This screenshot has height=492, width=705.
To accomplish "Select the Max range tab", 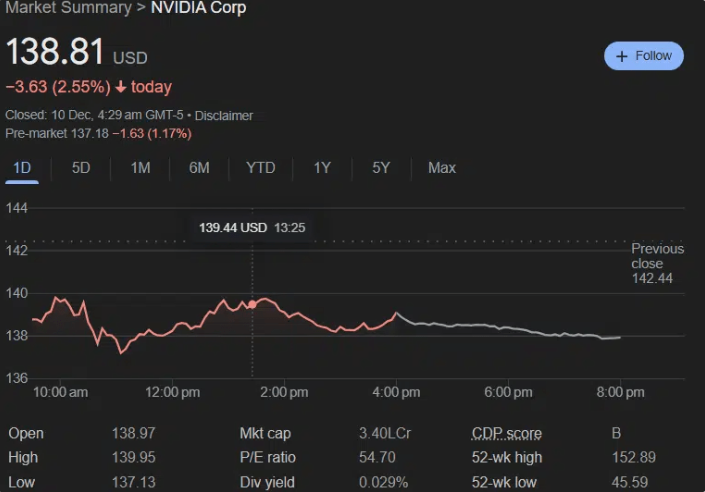I will [x=442, y=168].
